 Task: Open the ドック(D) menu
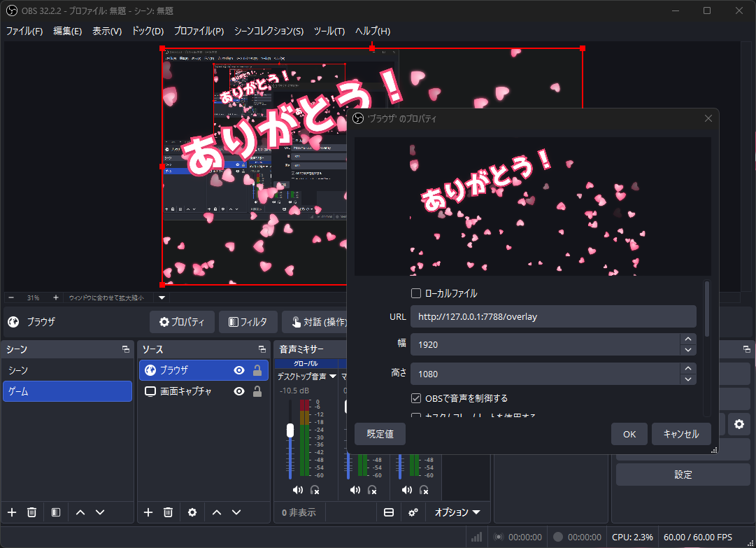[148, 31]
